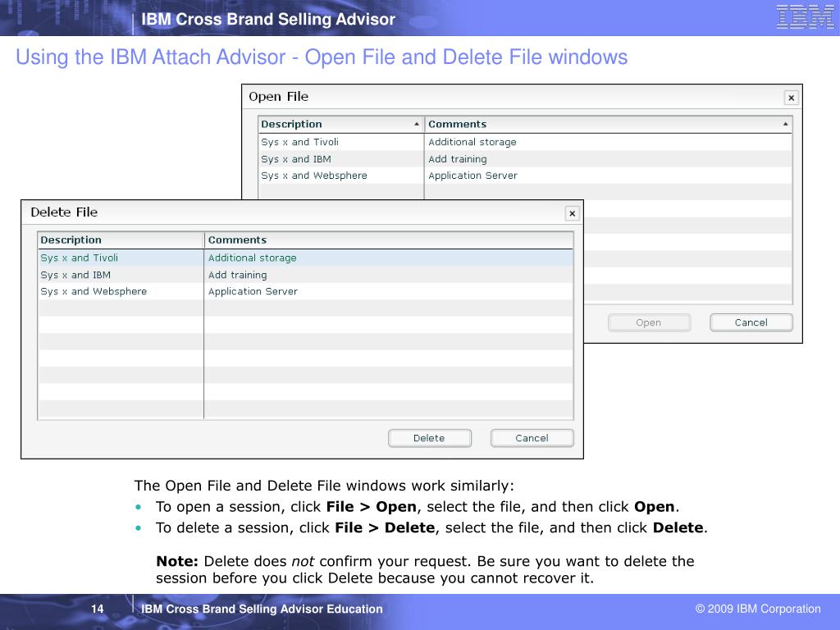Click '© 2009 IBM Corporation' footer text
Image resolution: width=840 pixels, height=630 pixels.
click(758, 609)
